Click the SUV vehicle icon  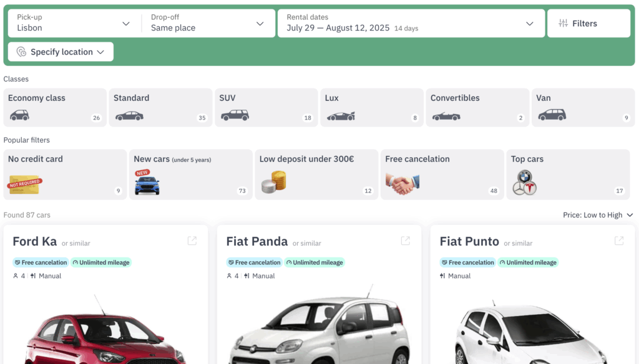click(235, 115)
